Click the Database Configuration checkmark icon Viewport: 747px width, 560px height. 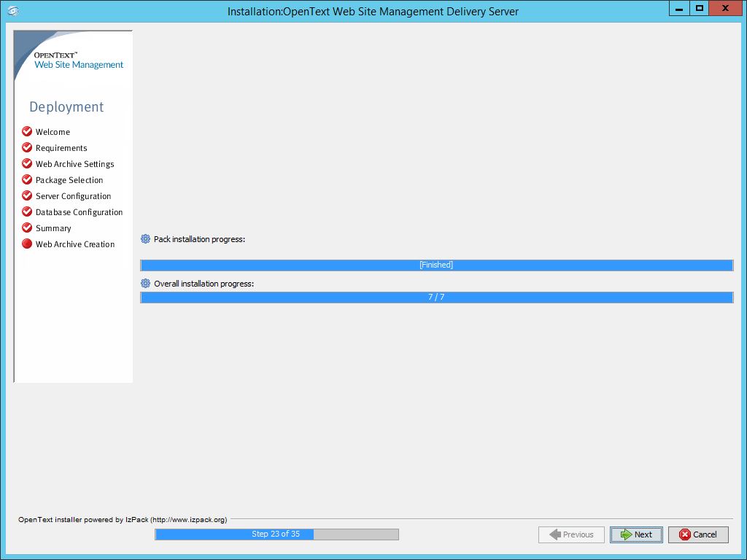[27, 211]
